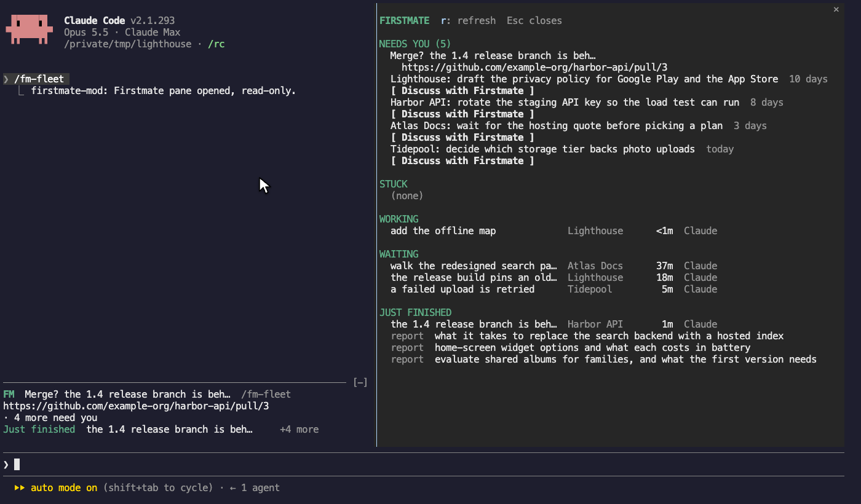Collapse the FM status area using [–]

[360, 382]
